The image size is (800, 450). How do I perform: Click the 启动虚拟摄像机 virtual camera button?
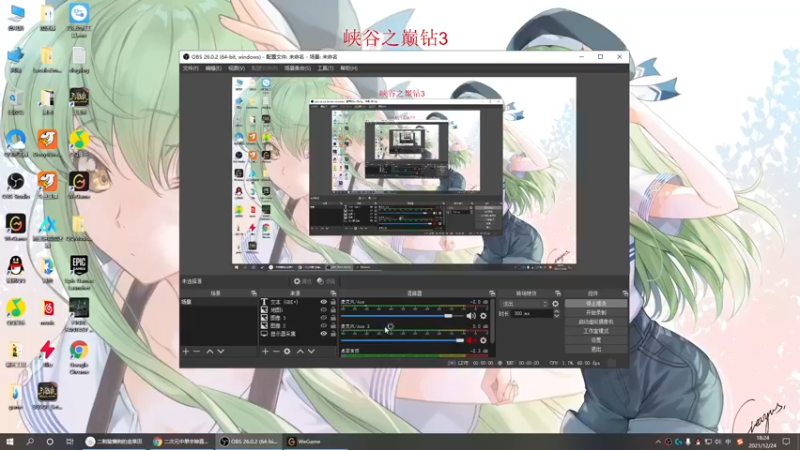click(596, 322)
